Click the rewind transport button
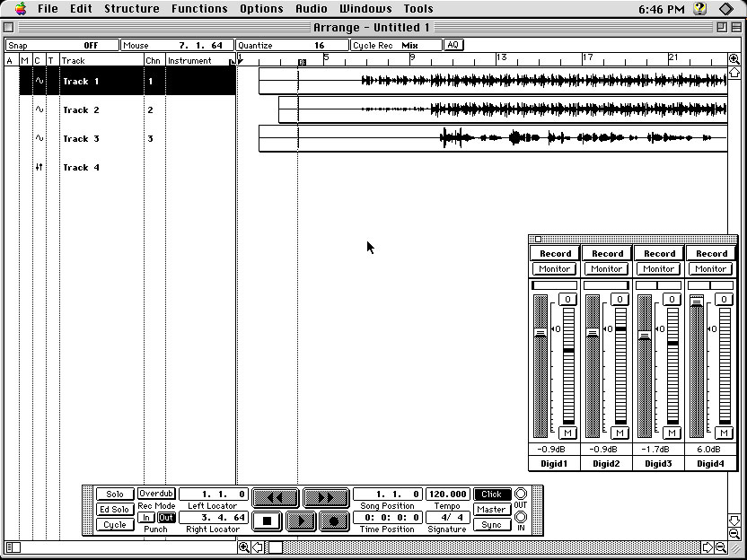This screenshot has width=747, height=560. 276,498
